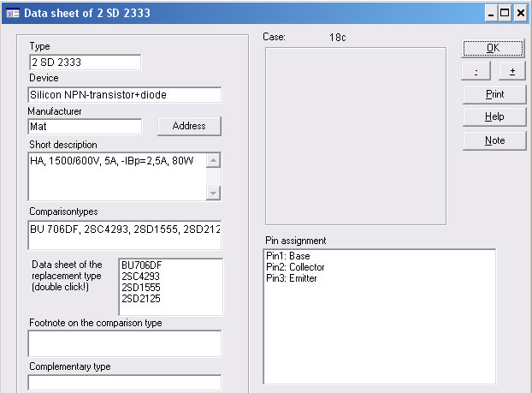Select 2SD2125 in replacement list

(141, 299)
